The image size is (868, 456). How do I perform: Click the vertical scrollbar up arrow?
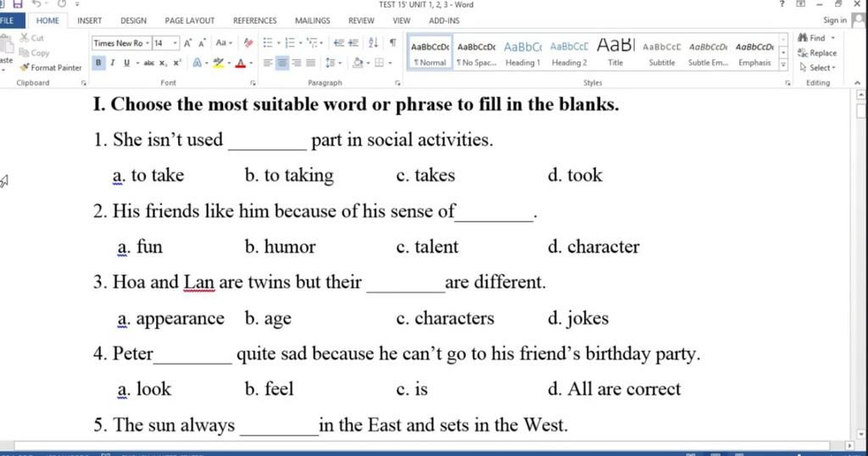tap(861, 95)
